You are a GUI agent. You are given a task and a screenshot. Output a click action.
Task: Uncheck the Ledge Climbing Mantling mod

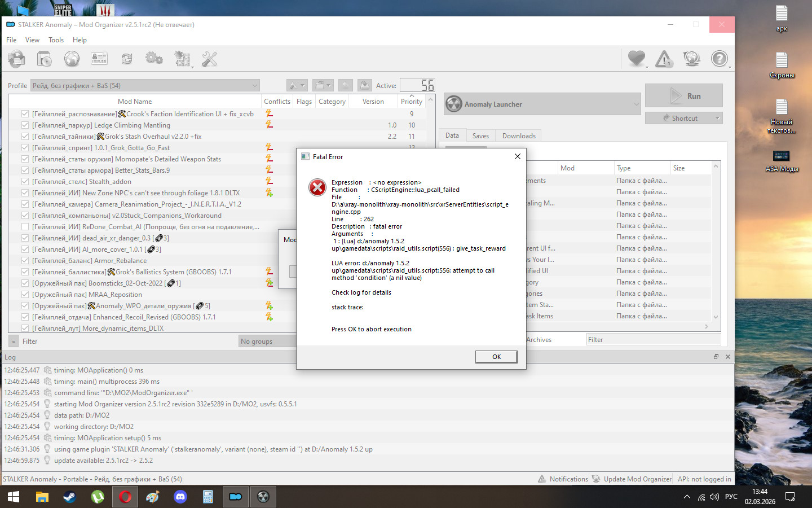pyautogui.click(x=25, y=125)
